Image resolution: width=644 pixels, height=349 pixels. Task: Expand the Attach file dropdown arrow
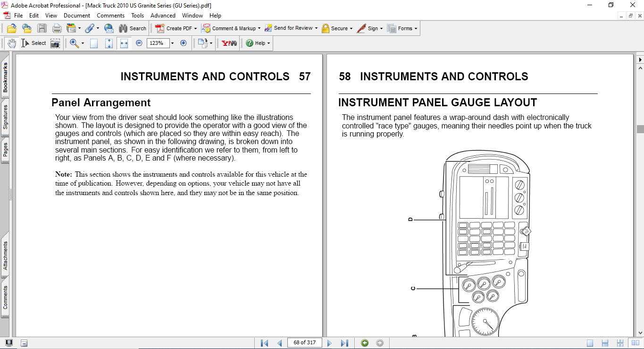coord(98,28)
